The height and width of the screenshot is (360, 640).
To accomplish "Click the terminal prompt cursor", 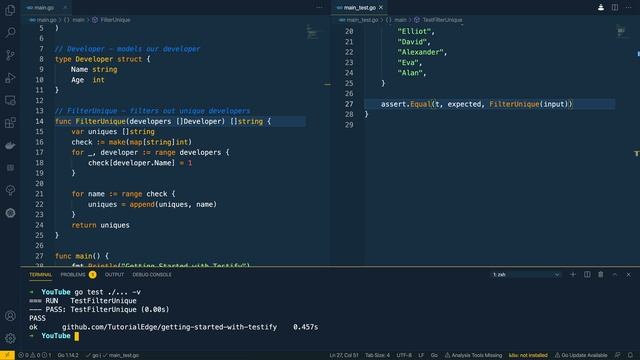I will click(76, 336).
